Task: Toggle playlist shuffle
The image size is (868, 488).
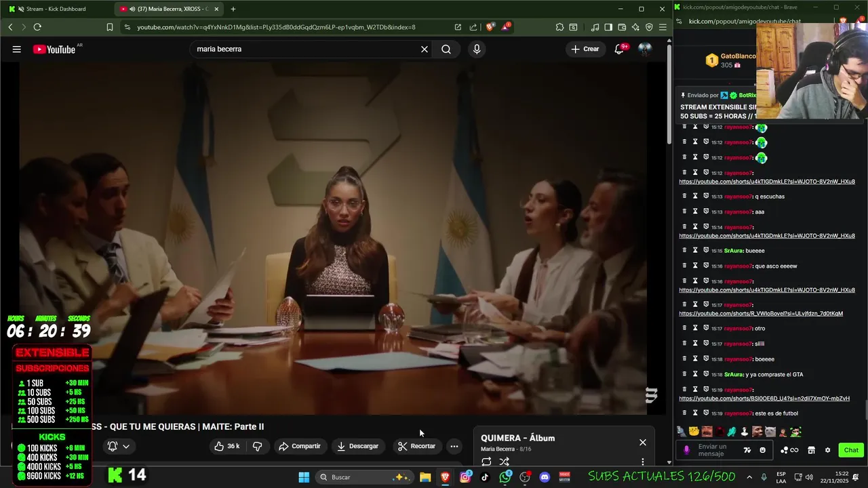Action: (504, 462)
